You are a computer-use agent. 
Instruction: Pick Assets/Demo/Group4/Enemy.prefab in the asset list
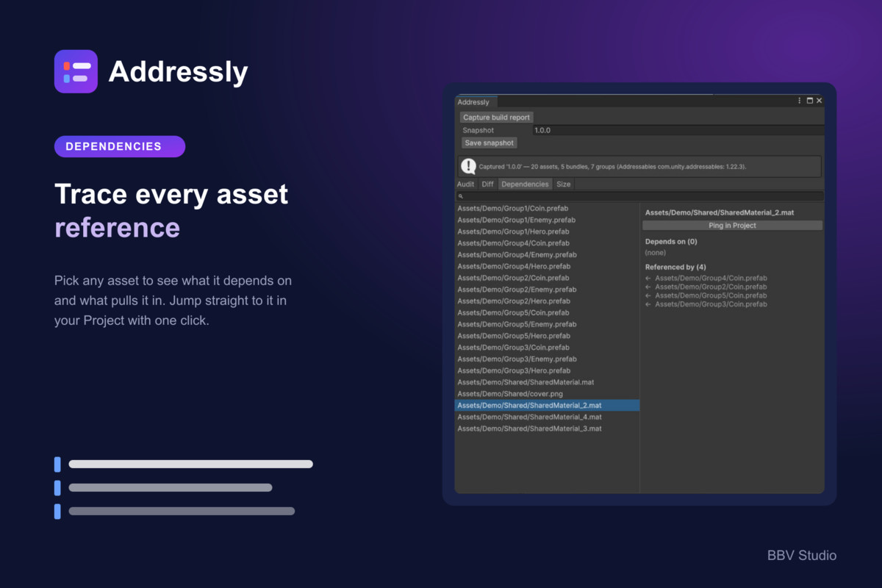coord(547,255)
